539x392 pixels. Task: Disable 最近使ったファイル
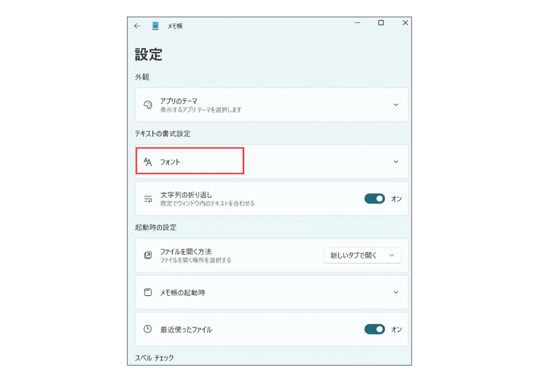[374, 329]
